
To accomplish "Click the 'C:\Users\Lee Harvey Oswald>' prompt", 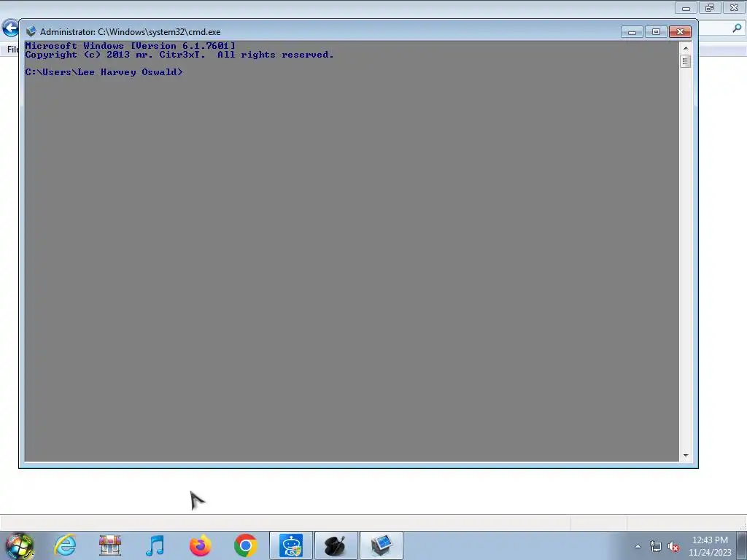I will (104, 72).
